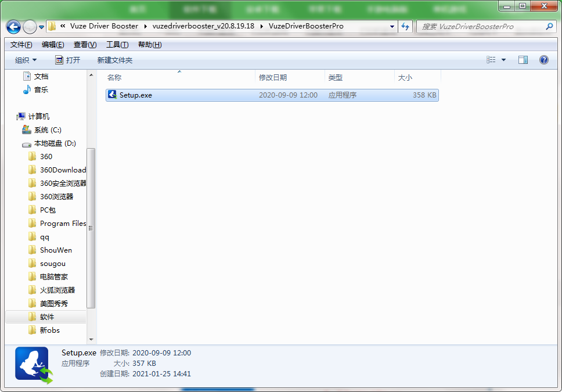Click the 358 KB size cell
562x392 pixels.
[x=424, y=95]
